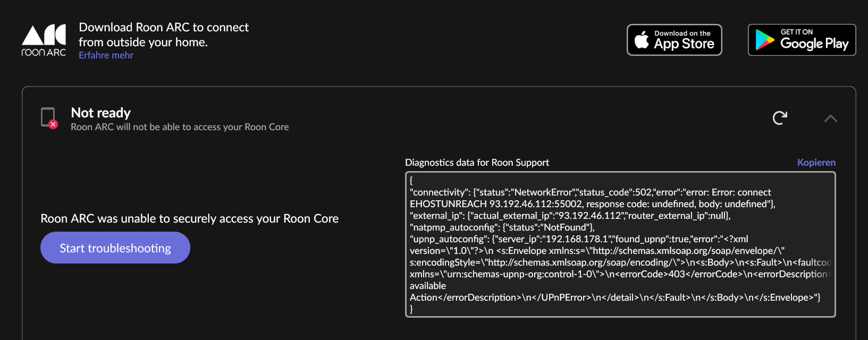Start troubleshooting Roon ARC
Viewport: 868px width, 340px height.
tap(115, 248)
